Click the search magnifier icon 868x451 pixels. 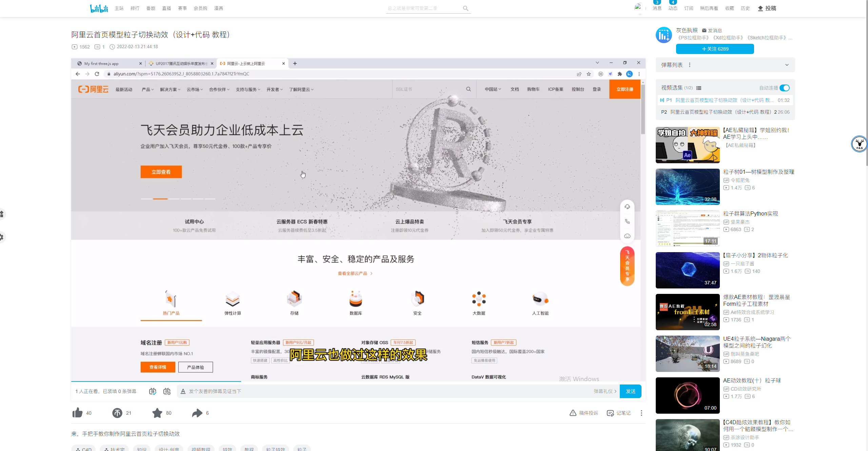point(466,8)
